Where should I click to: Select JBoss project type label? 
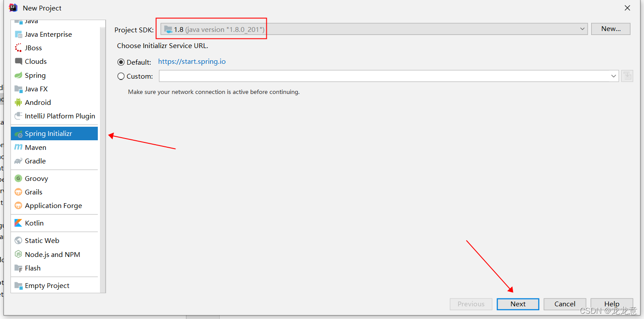click(34, 48)
